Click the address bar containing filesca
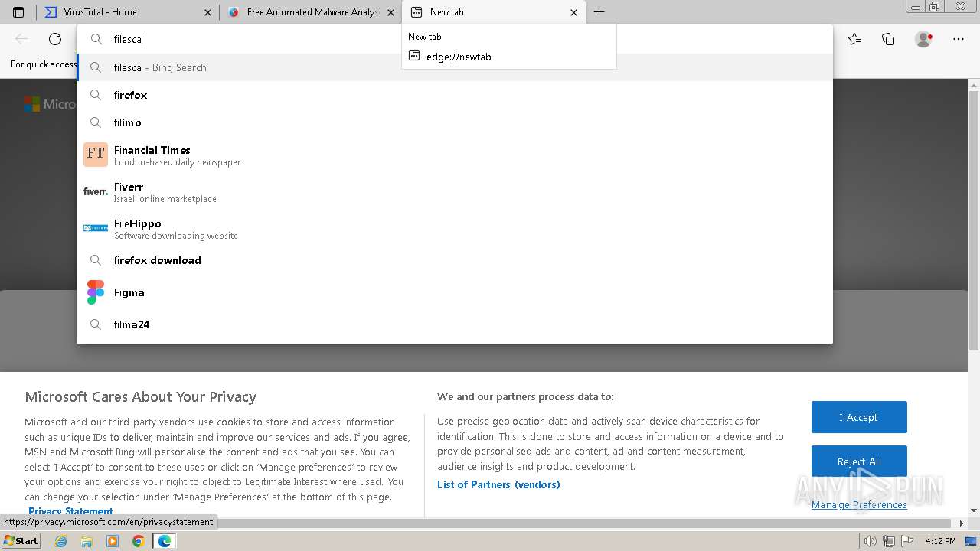 pyautogui.click(x=455, y=39)
